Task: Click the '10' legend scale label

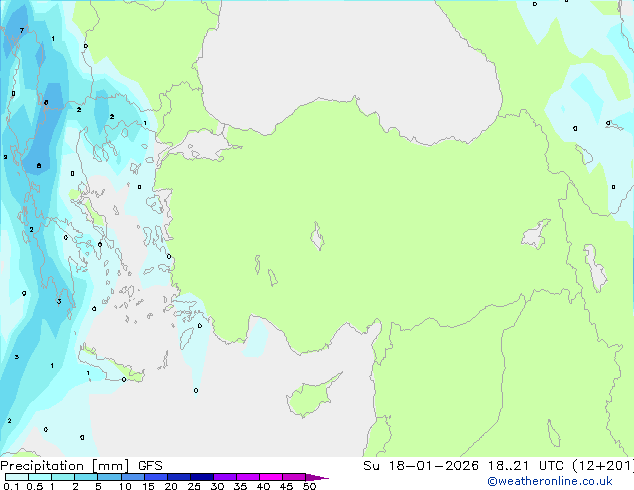Action: tap(125, 486)
